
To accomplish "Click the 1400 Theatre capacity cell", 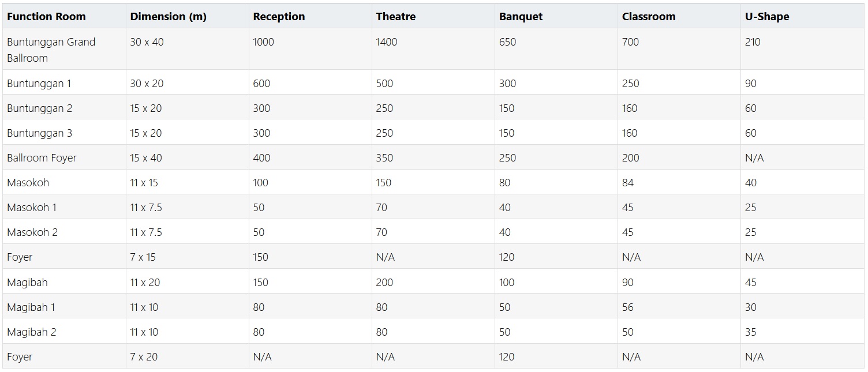I will click(x=386, y=42).
